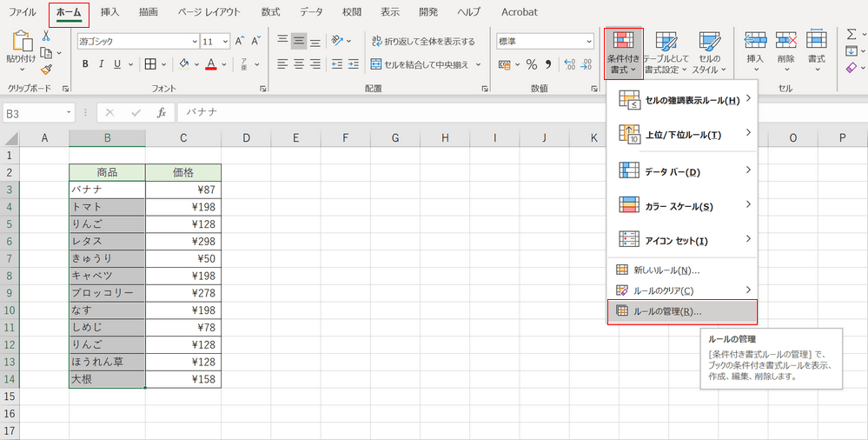This screenshot has height=440, width=868.
Task: Increase font size with larger A icon
Action: click(240, 41)
